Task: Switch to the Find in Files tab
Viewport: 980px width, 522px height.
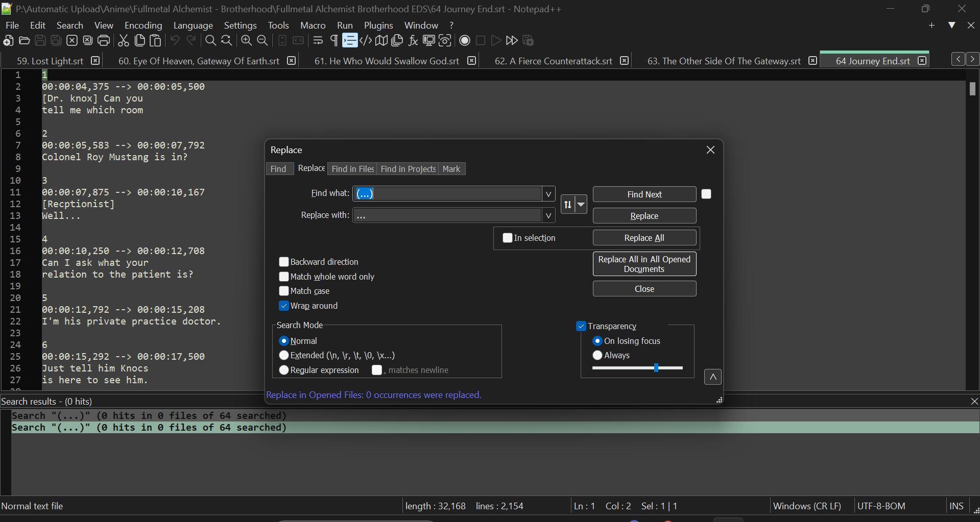Action: [352, 168]
